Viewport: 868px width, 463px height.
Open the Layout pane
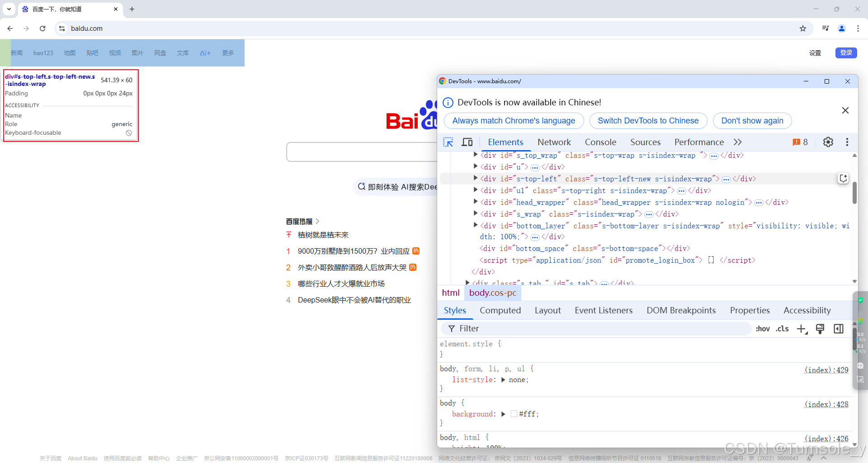[547, 311]
